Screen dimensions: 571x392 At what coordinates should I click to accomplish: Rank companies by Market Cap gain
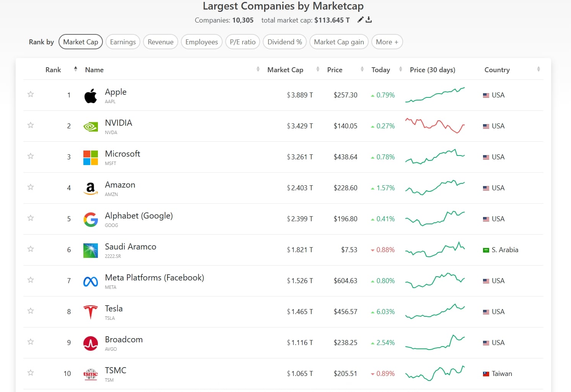(339, 42)
